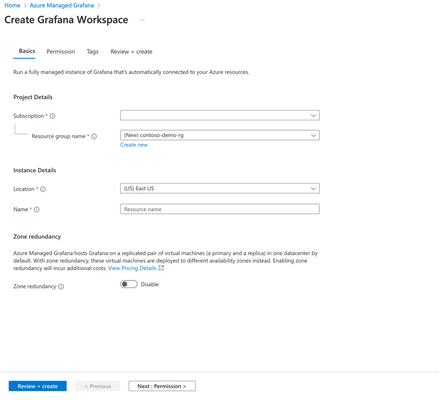Click the Zone redundancy info icon

tap(61, 287)
